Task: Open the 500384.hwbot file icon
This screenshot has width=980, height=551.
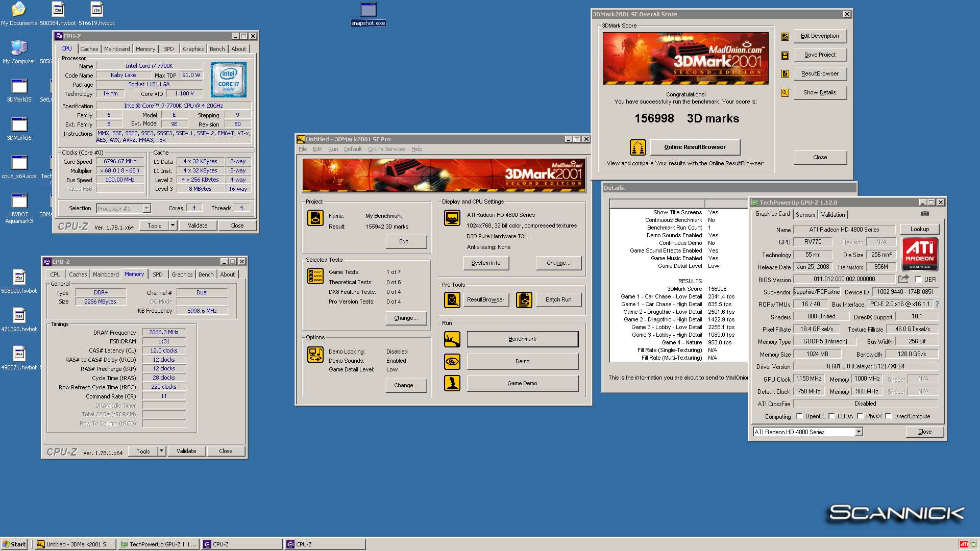Action: pos(58,14)
